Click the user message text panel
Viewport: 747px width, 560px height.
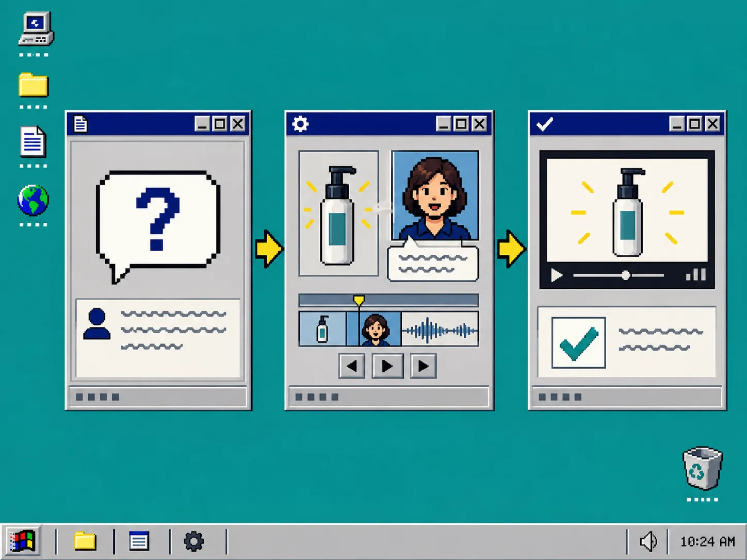click(158, 339)
